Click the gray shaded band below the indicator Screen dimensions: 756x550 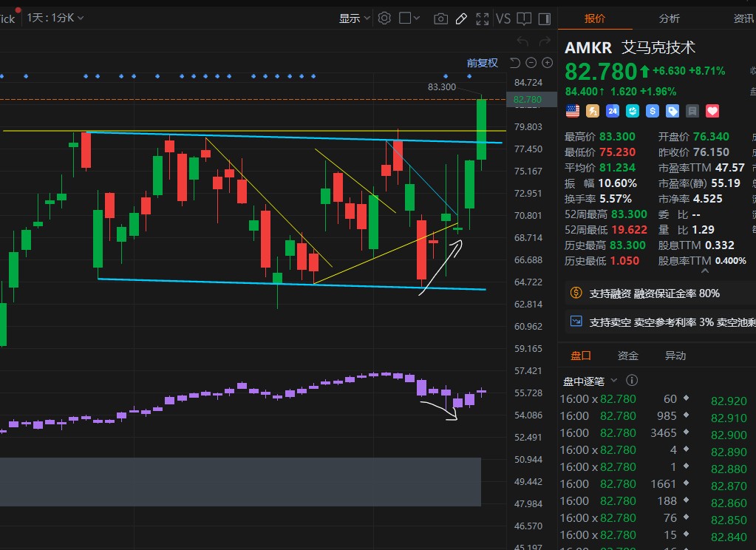tap(240, 481)
